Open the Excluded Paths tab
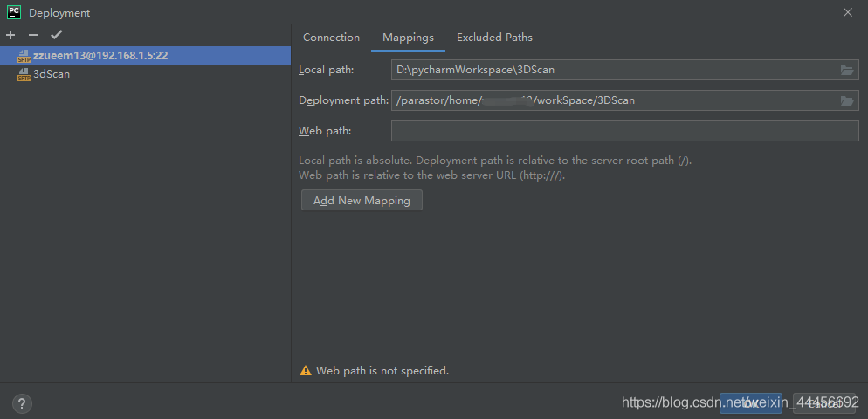Viewport: 868px width, 419px height. point(494,38)
